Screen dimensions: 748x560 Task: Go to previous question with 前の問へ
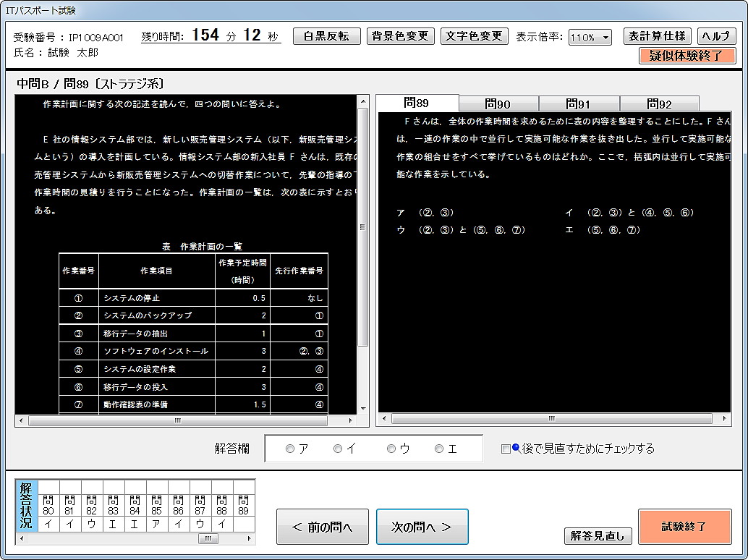(x=322, y=526)
